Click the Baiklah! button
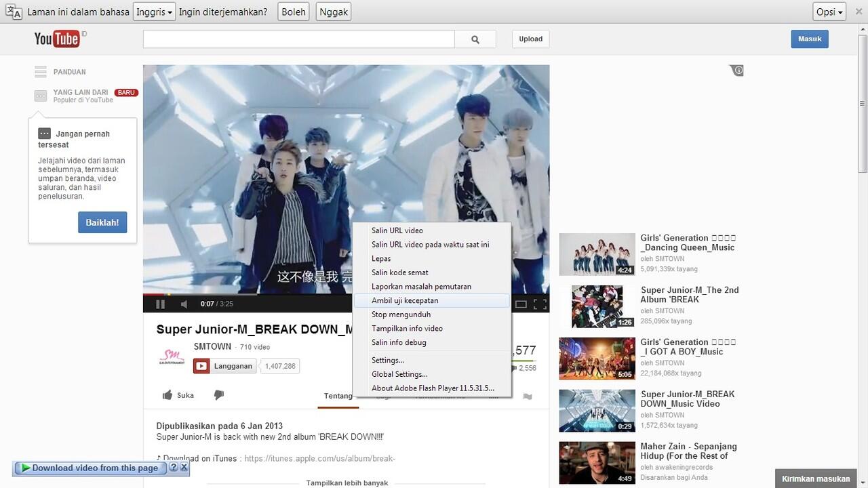Viewport: 868px width, 488px height. pos(102,222)
